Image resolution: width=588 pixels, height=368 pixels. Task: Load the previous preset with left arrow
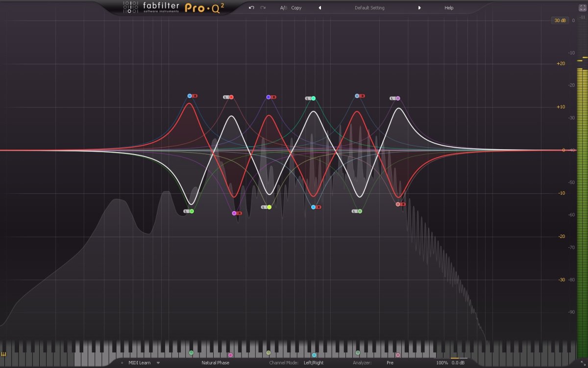tap(320, 8)
